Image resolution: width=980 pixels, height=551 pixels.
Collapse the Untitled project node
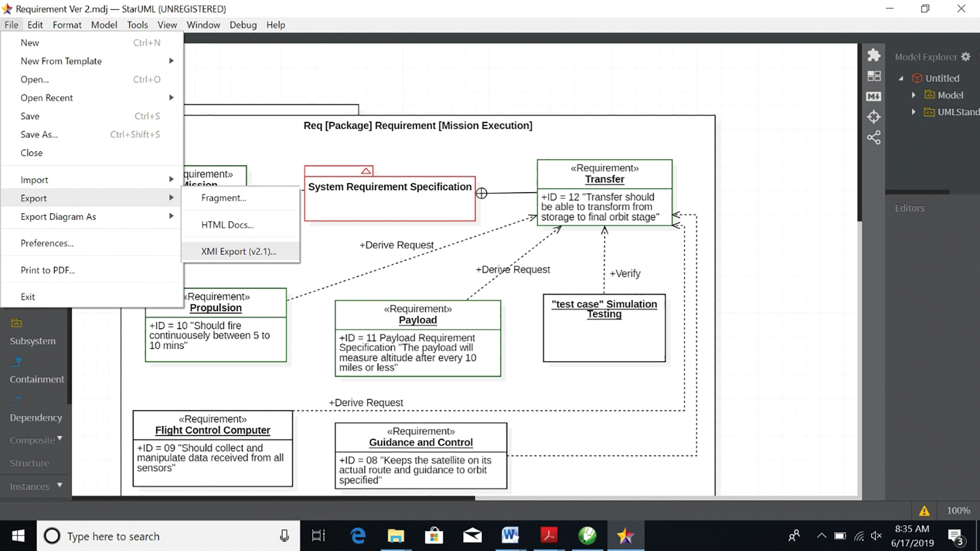(x=901, y=78)
